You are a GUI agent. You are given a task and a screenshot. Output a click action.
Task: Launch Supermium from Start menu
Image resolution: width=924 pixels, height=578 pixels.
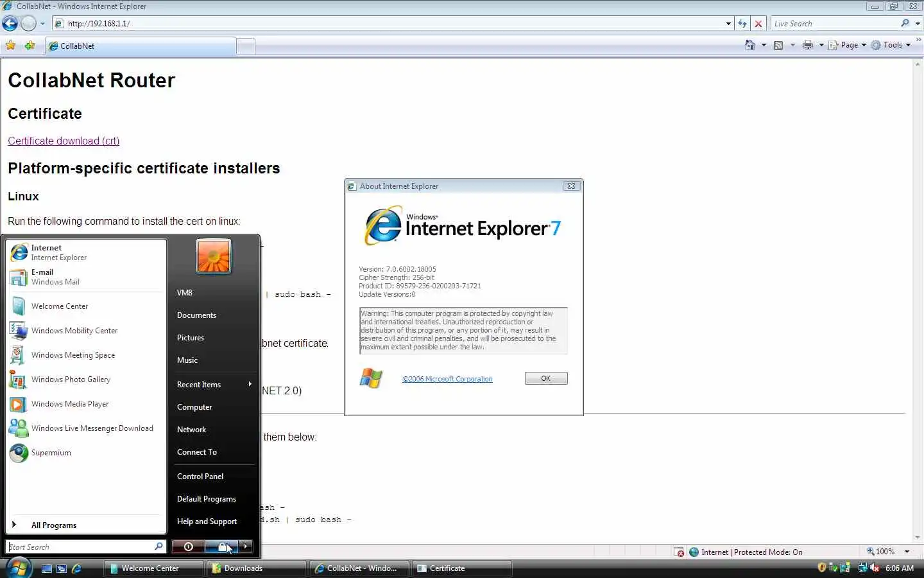[x=86, y=453]
